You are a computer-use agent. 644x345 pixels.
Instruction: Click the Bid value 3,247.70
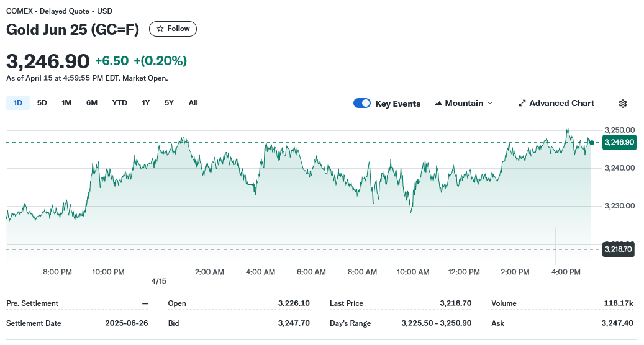(x=294, y=323)
